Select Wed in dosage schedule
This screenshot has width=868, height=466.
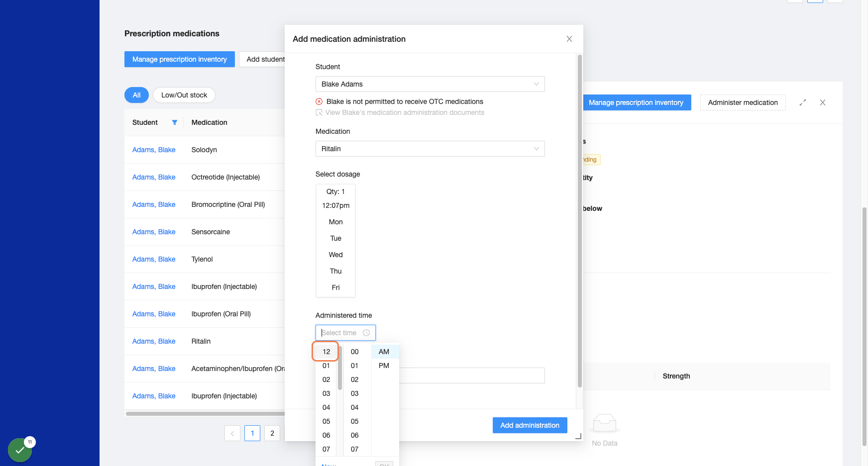[335, 255]
